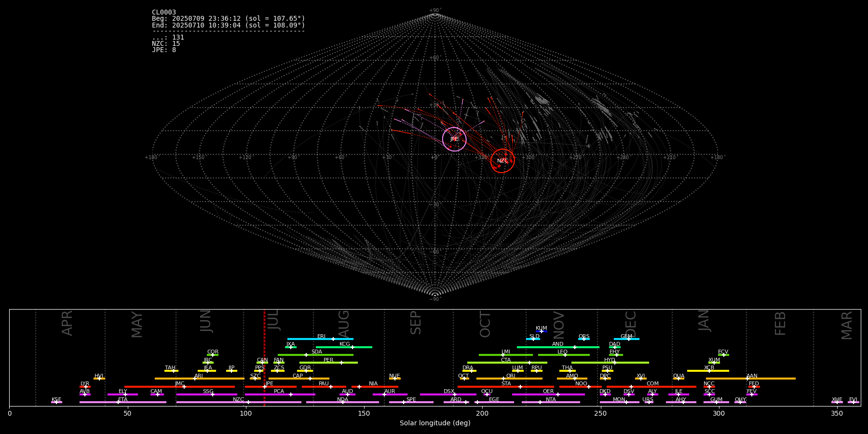This screenshot has width=868, height=434.
Task: Select the URS shower bar
Action: click(x=649, y=402)
